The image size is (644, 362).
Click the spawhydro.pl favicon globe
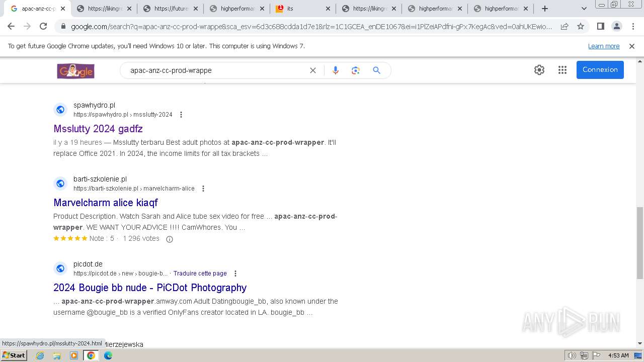pyautogui.click(x=60, y=110)
